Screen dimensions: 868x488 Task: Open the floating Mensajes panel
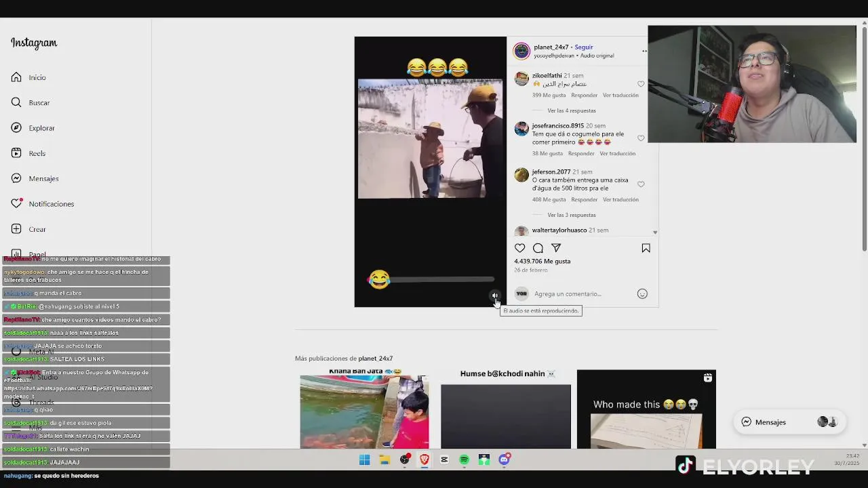coord(789,422)
